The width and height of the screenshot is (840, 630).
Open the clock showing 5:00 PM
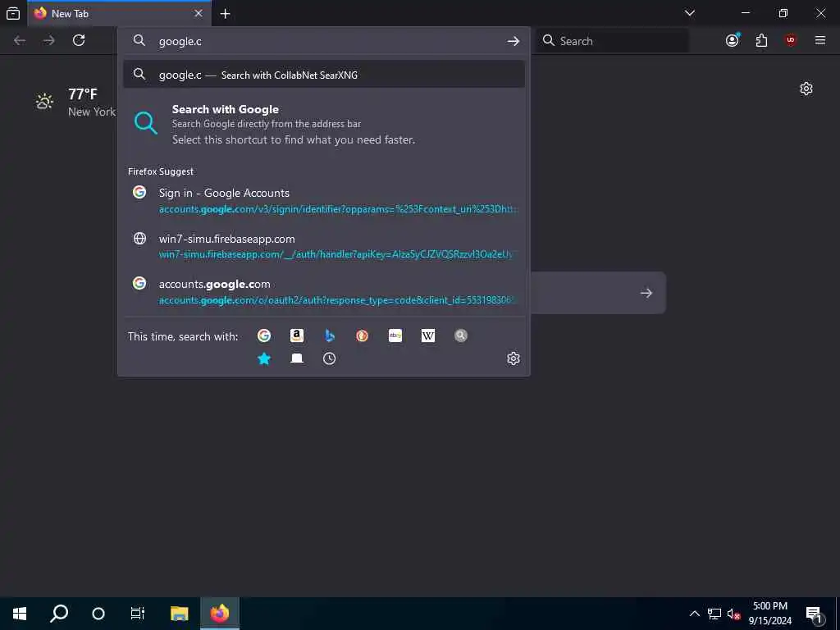pos(769,614)
